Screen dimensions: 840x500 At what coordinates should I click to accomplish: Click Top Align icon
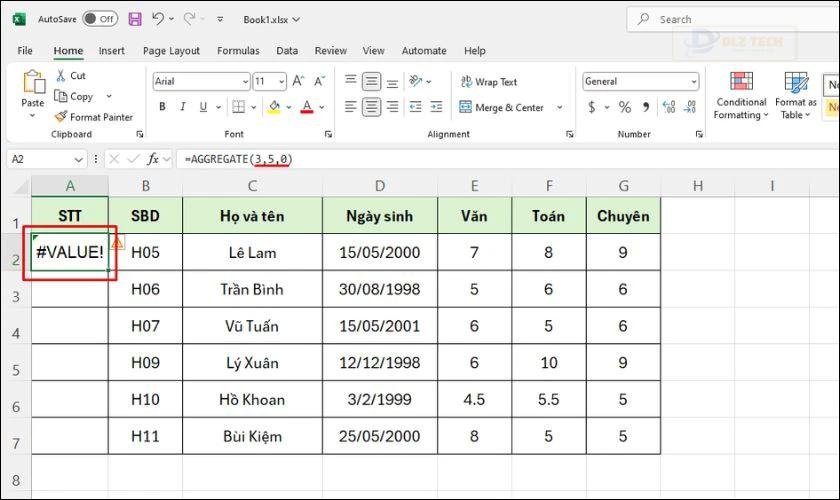(350, 81)
